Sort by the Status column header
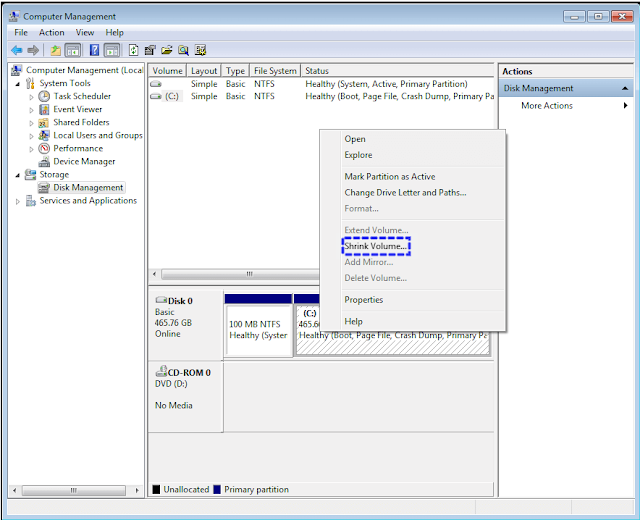 [x=398, y=71]
